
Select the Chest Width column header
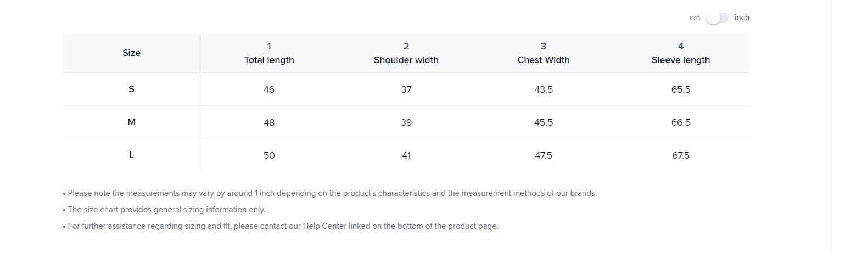544,54
